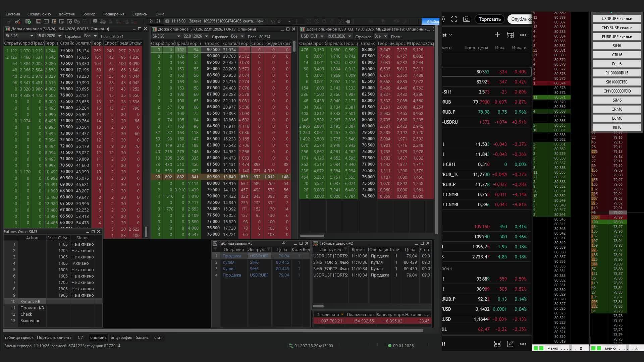Screen dimensions: 644x362
Task: Click the Торговать button
Action: [489, 19]
